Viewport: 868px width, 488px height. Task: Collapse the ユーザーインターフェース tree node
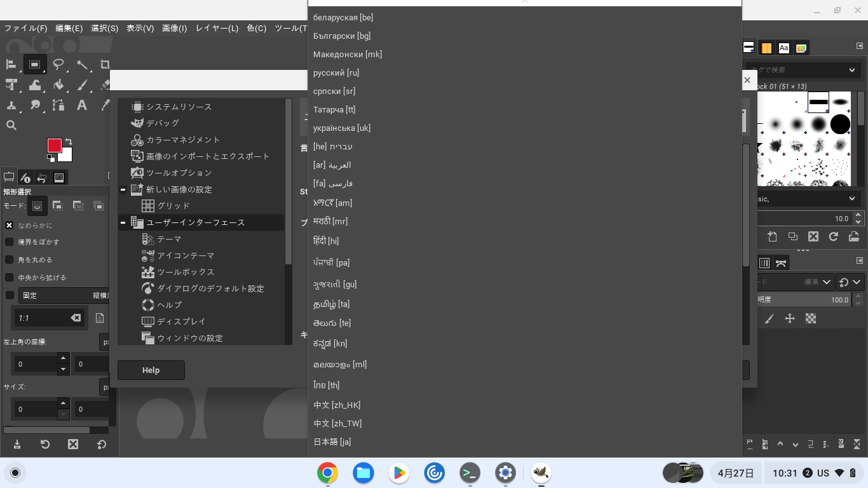123,223
